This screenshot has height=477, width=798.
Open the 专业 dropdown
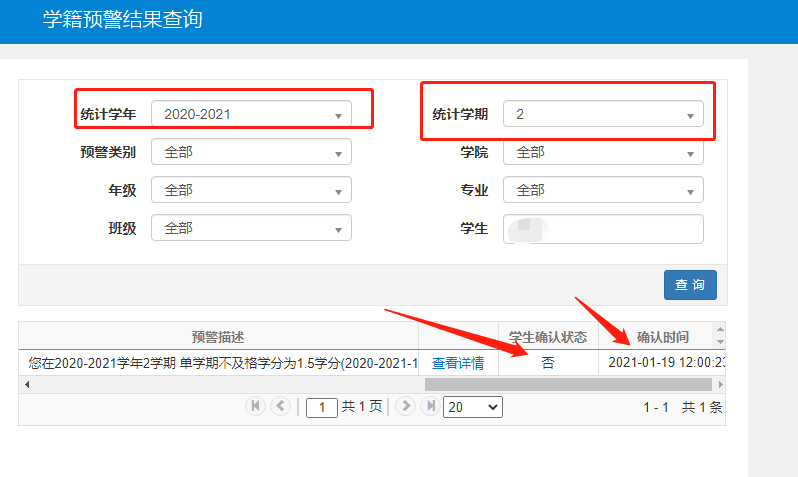(x=603, y=190)
